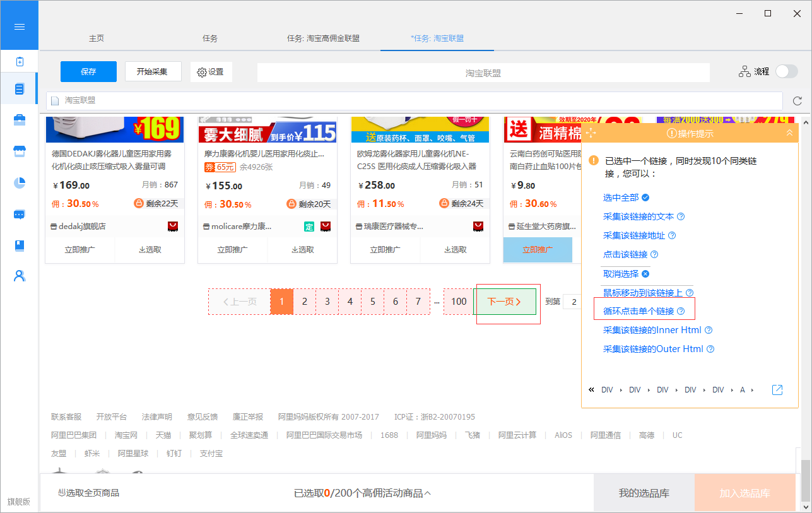Image resolution: width=812 pixels, height=513 pixels.
Task: Open the pie chart sidebar icon
Action: click(20, 182)
